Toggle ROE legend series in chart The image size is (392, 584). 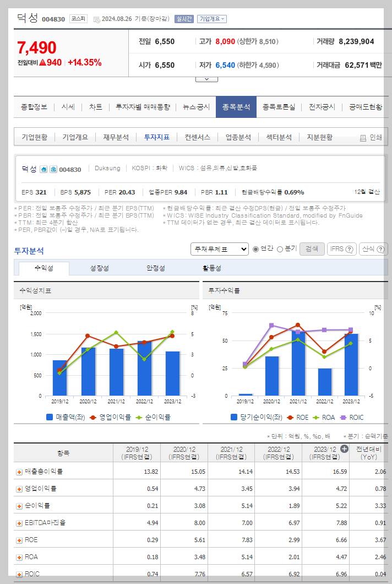(298, 418)
